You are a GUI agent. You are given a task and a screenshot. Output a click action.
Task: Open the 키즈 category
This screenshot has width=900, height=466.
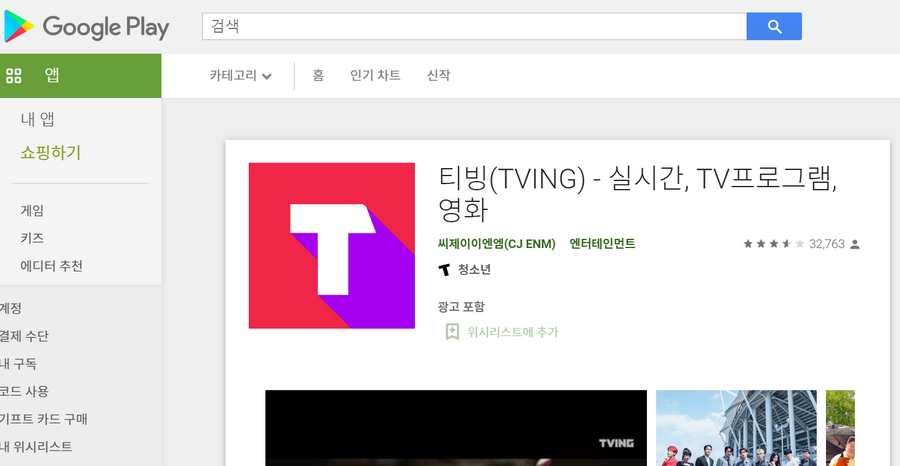(32, 238)
